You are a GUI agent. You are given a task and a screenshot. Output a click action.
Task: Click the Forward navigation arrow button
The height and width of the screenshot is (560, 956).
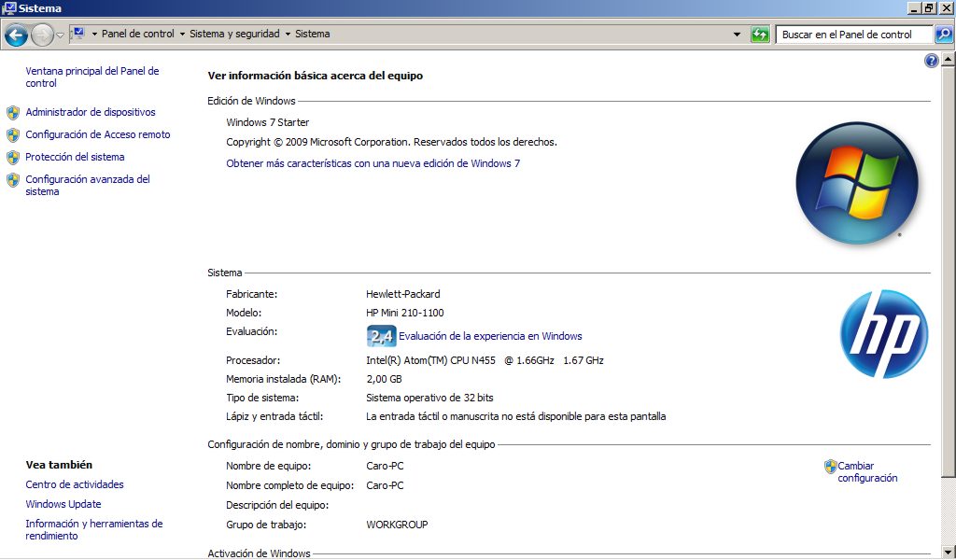pyautogui.click(x=42, y=35)
